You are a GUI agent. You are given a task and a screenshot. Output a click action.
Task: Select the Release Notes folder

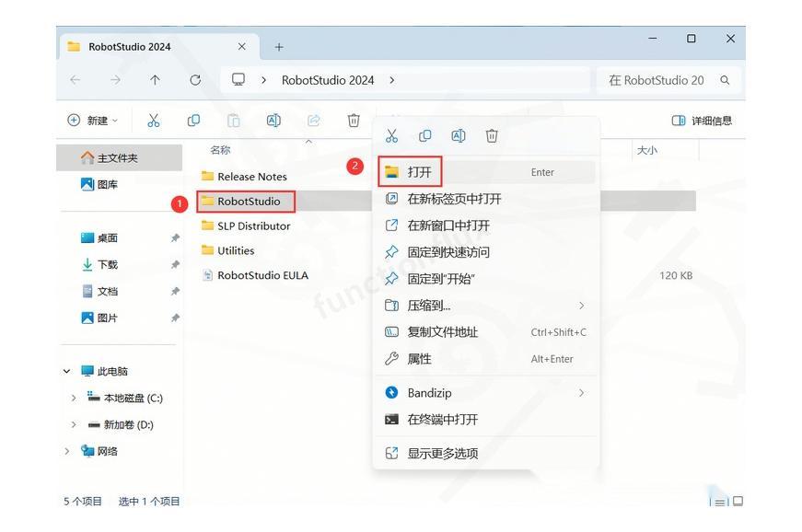(244, 177)
